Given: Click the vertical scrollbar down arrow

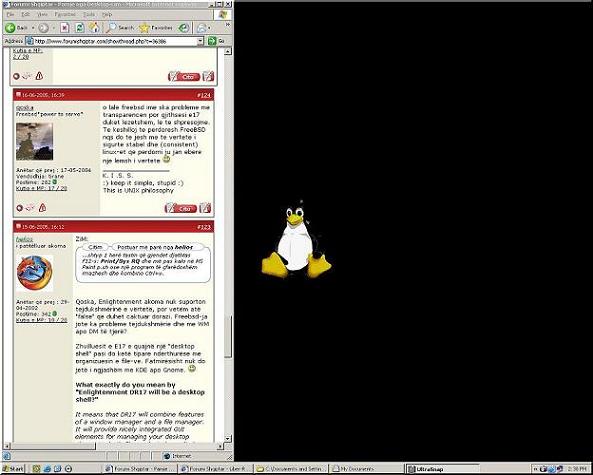Looking at the screenshot, I should pos(228,438).
